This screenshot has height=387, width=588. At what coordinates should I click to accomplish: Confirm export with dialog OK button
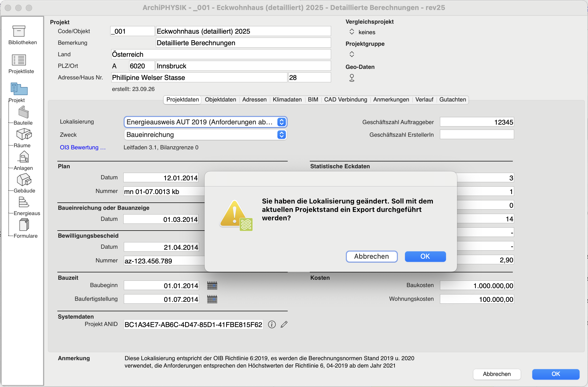point(425,256)
